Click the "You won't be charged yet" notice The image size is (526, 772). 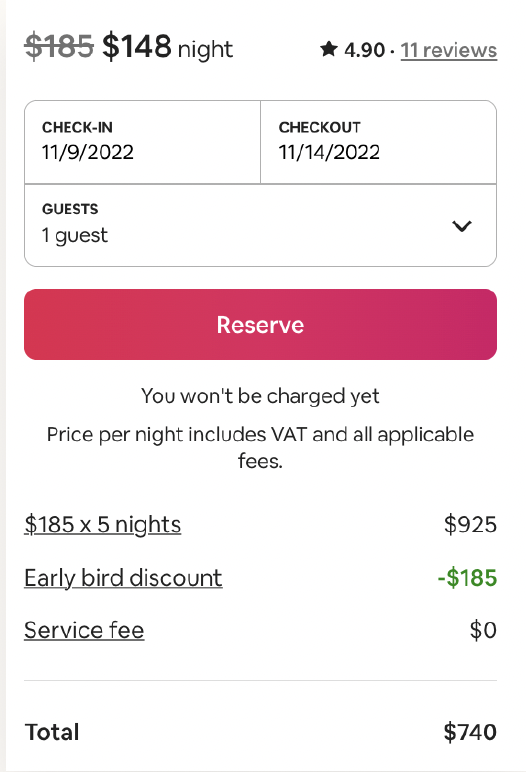[x=260, y=396]
